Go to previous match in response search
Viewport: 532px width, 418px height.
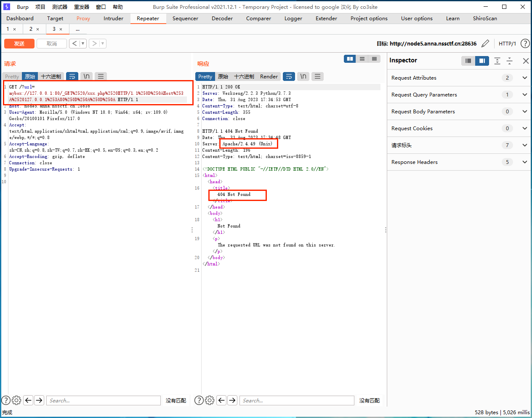[x=221, y=400]
